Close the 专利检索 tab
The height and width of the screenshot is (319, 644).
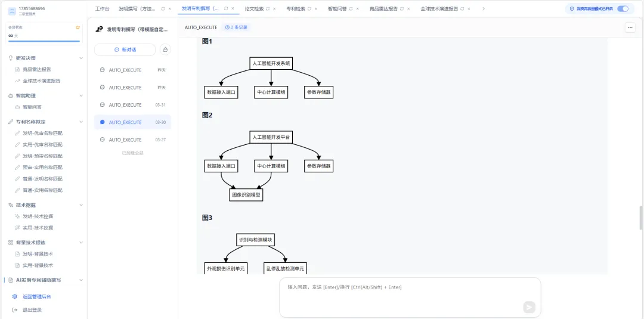[316, 8]
